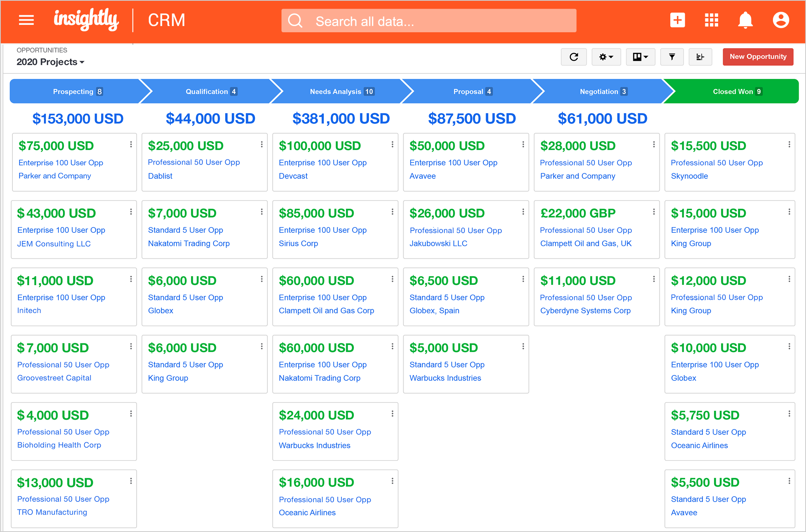
Task: Open kebab menu on Bioholding Health Corp card
Action: coord(131,414)
